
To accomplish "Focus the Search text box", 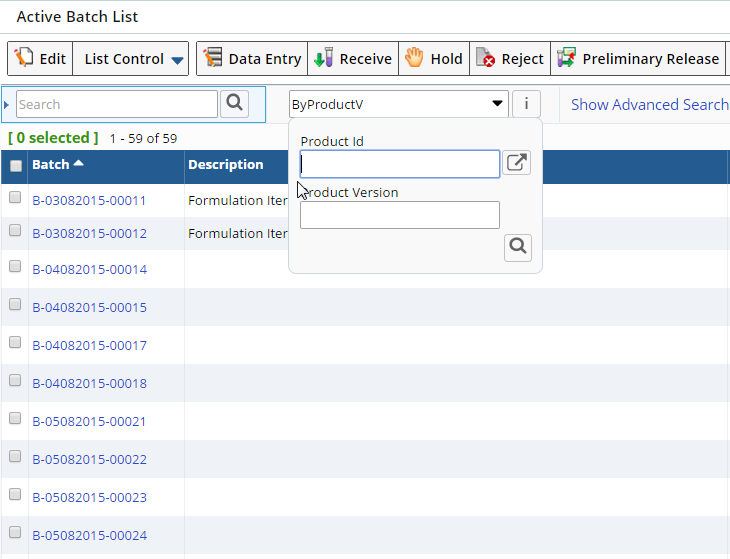I will coord(117,104).
